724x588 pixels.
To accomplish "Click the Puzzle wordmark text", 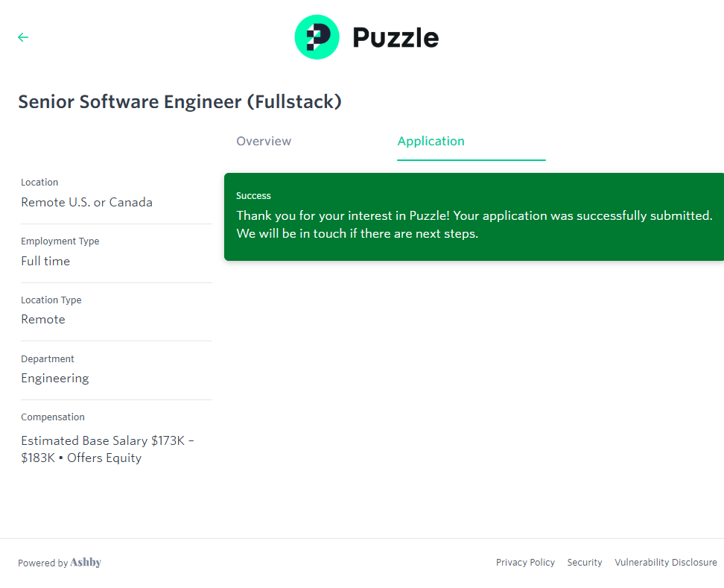I will 396,37.
